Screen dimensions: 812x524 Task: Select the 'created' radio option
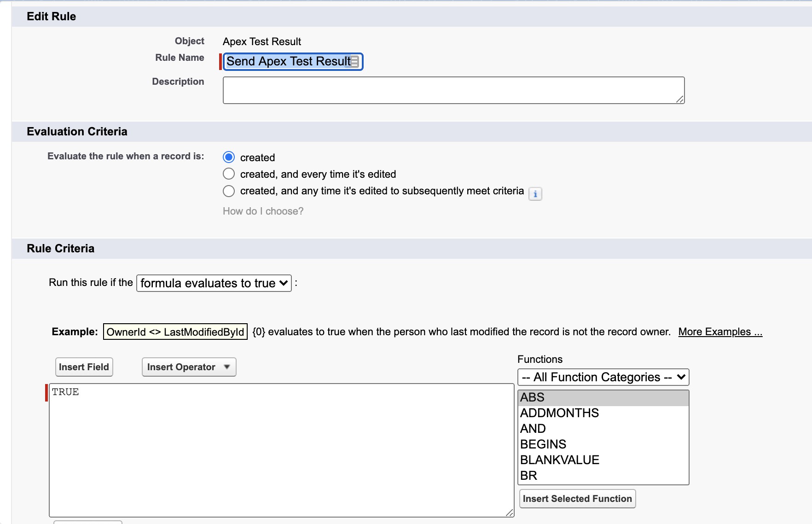pyautogui.click(x=229, y=157)
